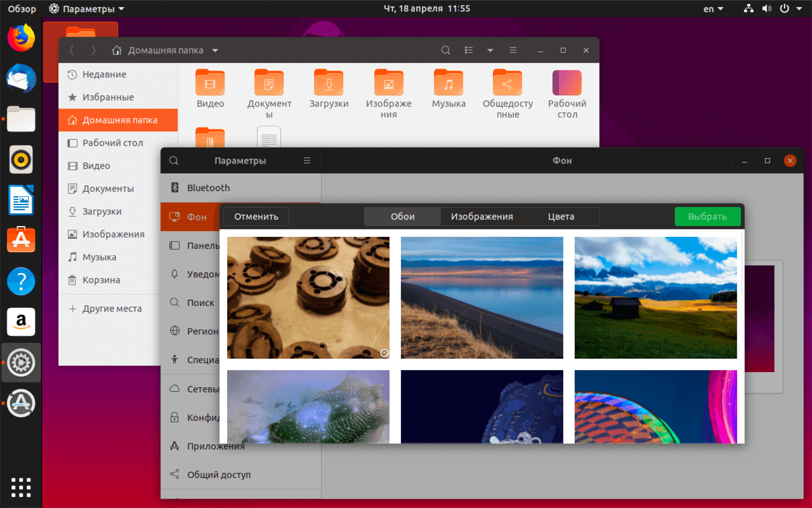The width and height of the screenshot is (812, 508).
Task: Switch to the Изображения tab in the dialog
Action: pyautogui.click(x=482, y=217)
